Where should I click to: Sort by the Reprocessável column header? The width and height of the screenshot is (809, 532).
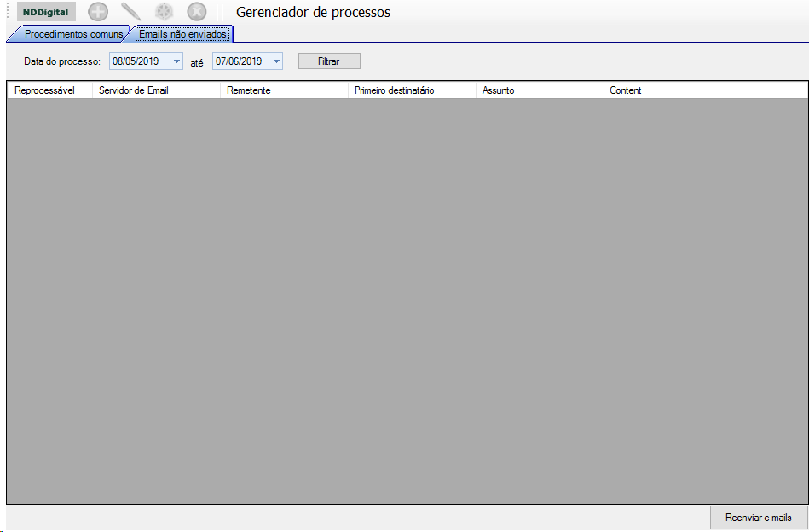point(49,90)
